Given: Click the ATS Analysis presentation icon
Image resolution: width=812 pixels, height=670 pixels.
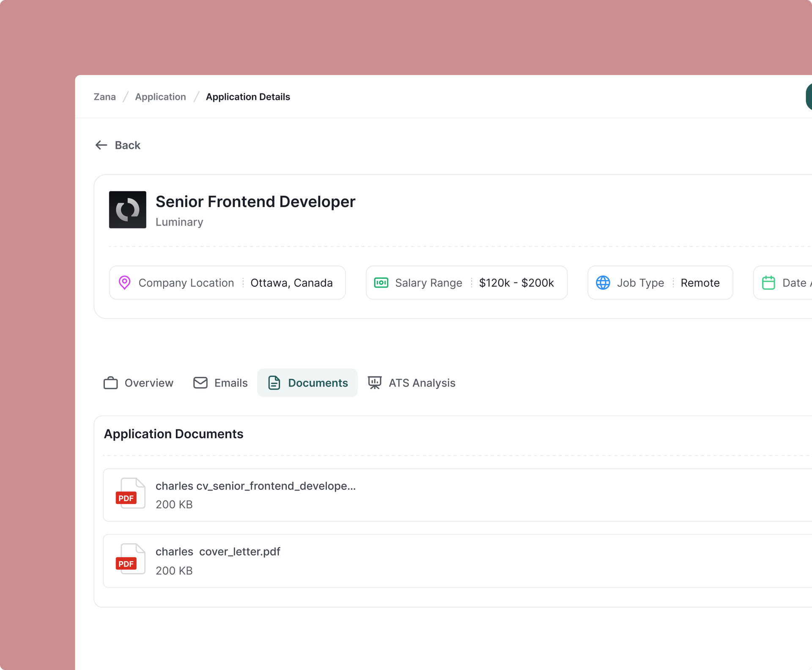Looking at the screenshot, I should pyautogui.click(x=374, y=383).
